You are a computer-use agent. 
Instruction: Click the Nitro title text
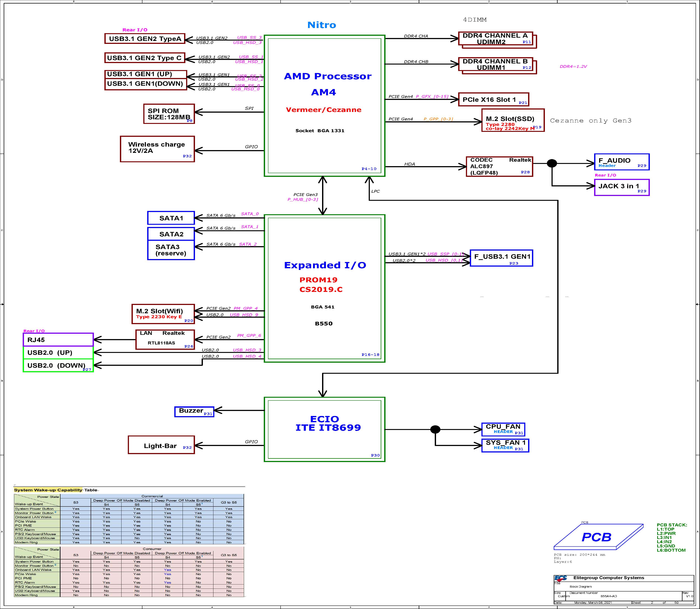[322, 25]
